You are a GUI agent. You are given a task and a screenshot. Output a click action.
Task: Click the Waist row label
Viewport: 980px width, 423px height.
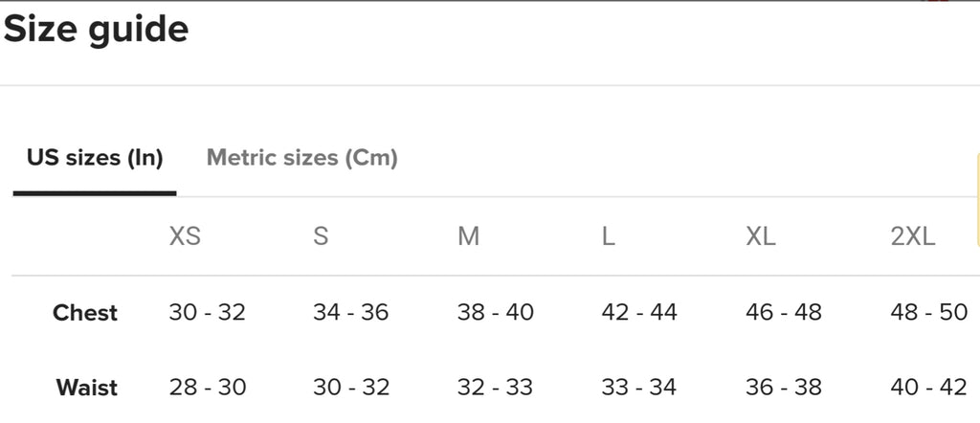coord(87,388)
